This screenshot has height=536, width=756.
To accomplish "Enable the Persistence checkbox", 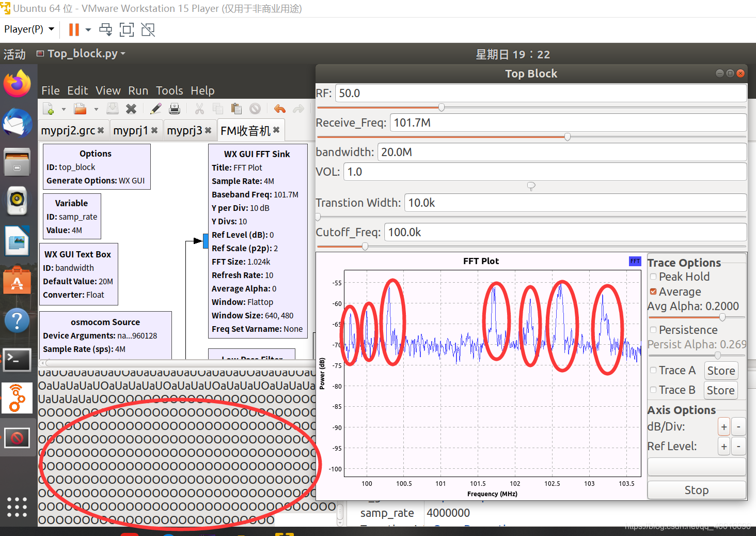I will (653, 330).
